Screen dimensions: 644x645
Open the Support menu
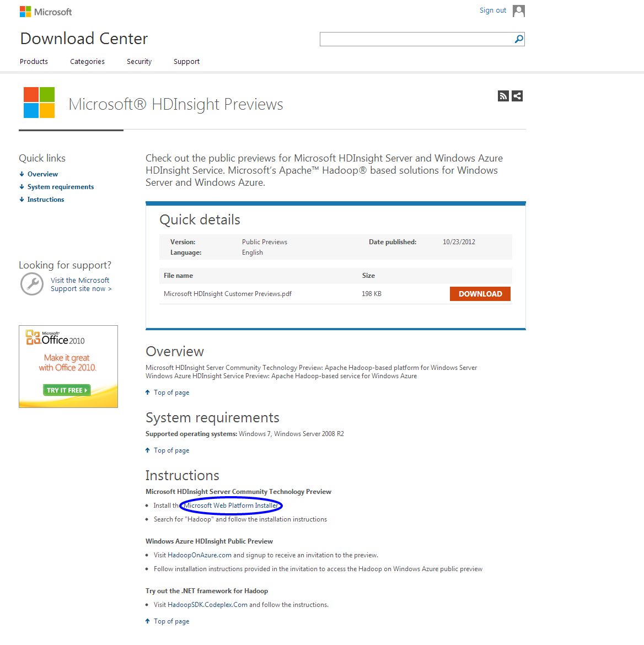pos(186,61)
